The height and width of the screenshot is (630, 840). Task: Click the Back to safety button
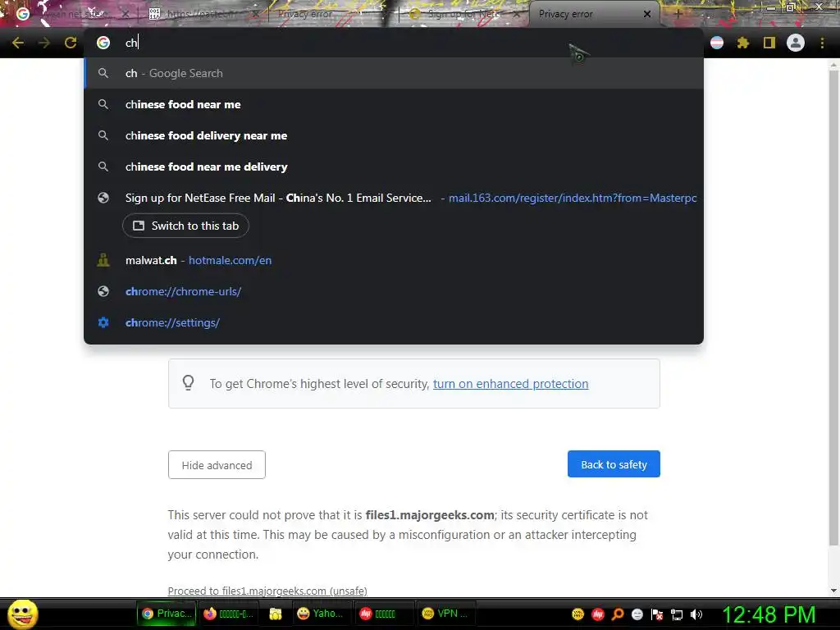tap(614, 464)
